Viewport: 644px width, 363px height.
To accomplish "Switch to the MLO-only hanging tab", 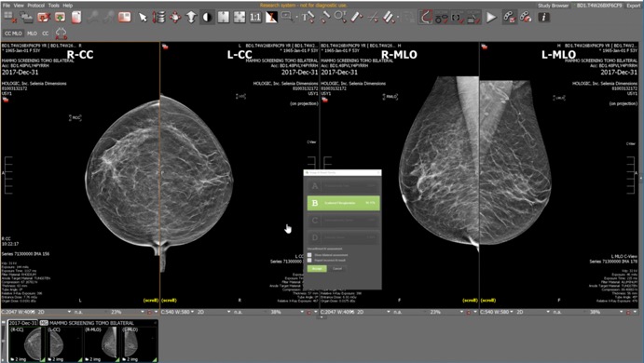I will pyautogui.click(x=32, y=34).
